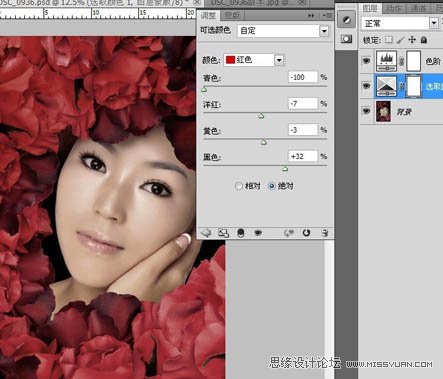Switch to the Channels (通道) tab
The image size is (443, 379).
[x=418, y=9]
